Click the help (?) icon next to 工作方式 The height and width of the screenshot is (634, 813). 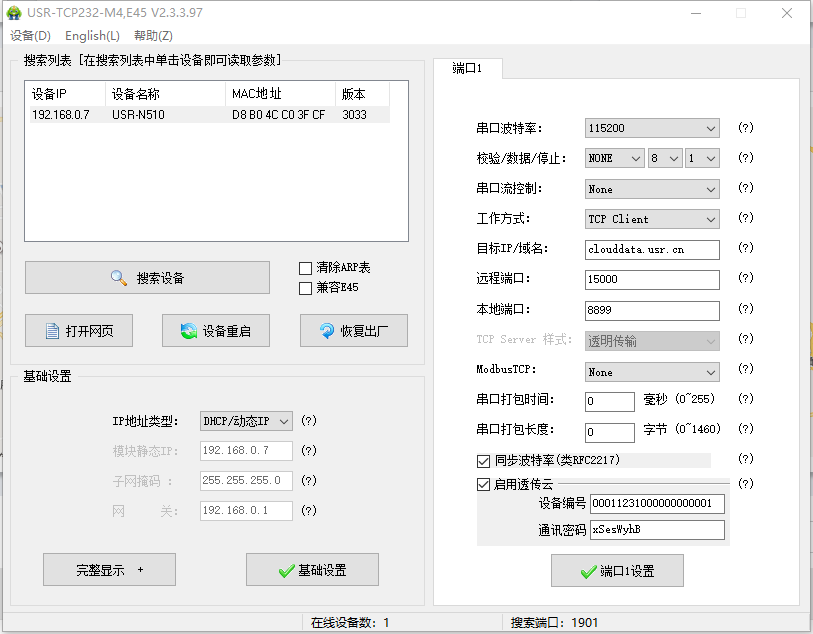click(x=746, y=218)
